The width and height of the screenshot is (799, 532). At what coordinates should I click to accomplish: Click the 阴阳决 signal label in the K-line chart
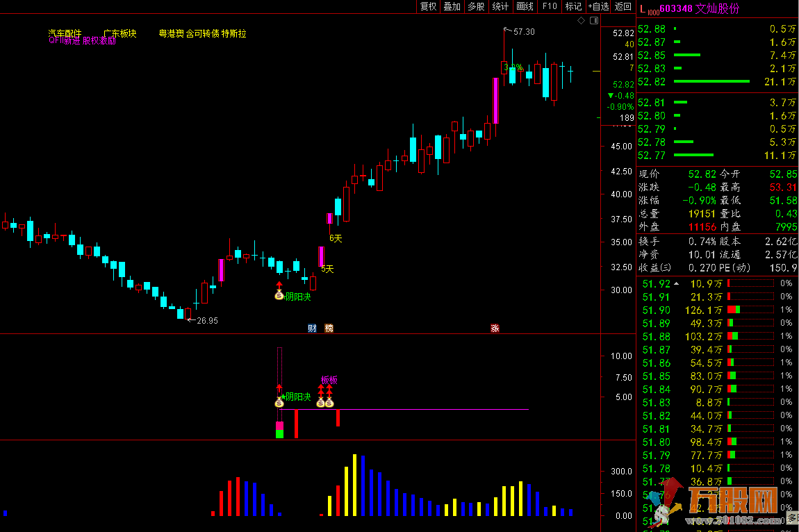pos(298,297)
